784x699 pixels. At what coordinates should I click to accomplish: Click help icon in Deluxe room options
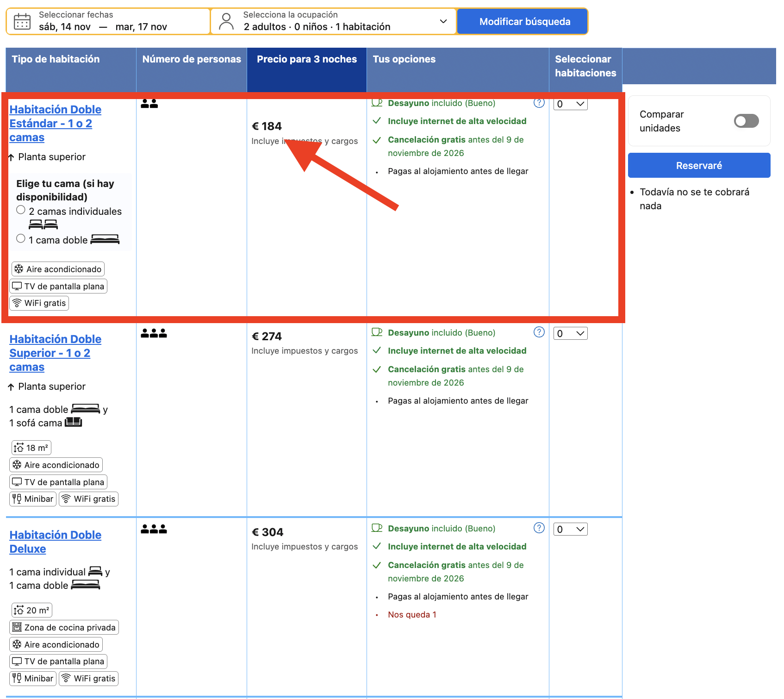click(x=539, y=528)
